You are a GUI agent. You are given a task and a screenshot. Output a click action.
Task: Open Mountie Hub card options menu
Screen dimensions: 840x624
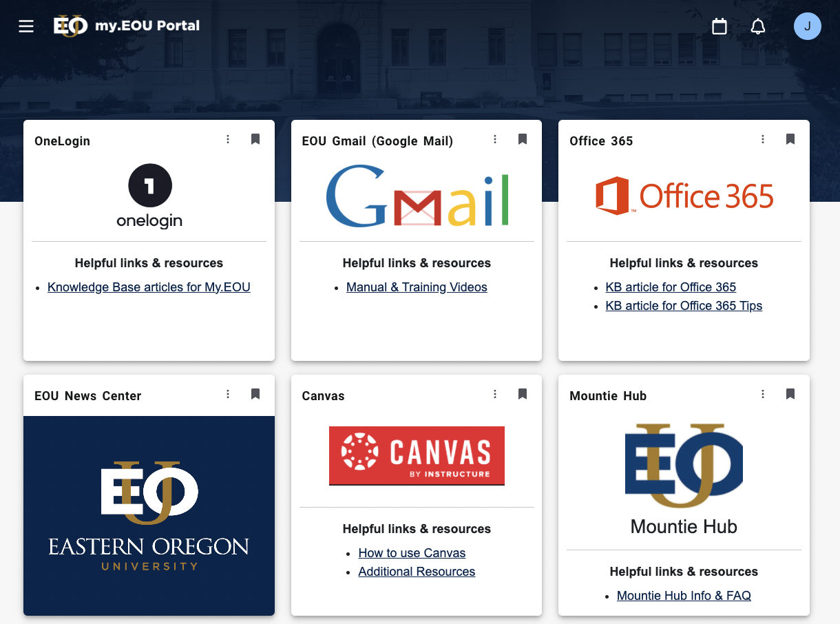click(x=763, y=395)
